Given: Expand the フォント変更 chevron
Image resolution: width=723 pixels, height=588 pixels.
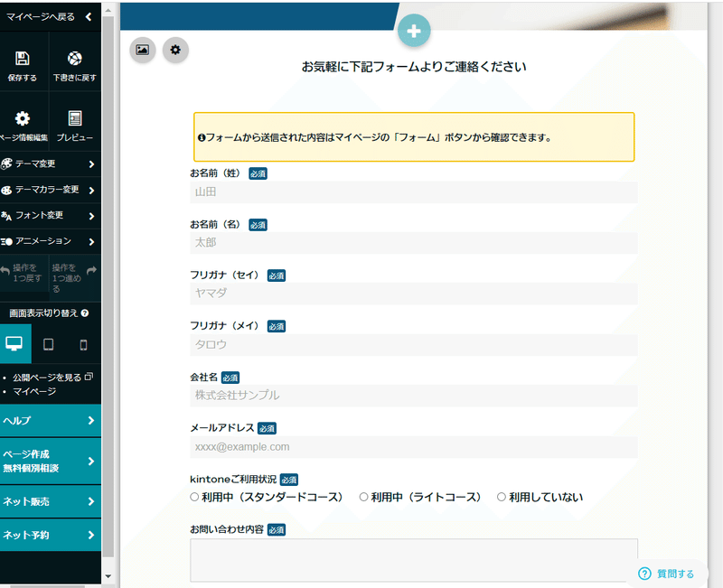Looking at the screenshot, I should pyautogui.click(x=91, y=216).
